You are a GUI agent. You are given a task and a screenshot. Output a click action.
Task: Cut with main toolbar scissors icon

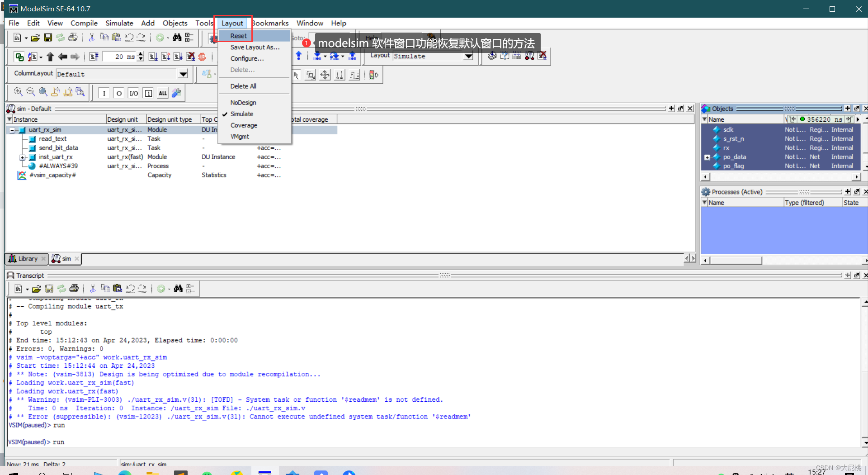click(91, 38)
